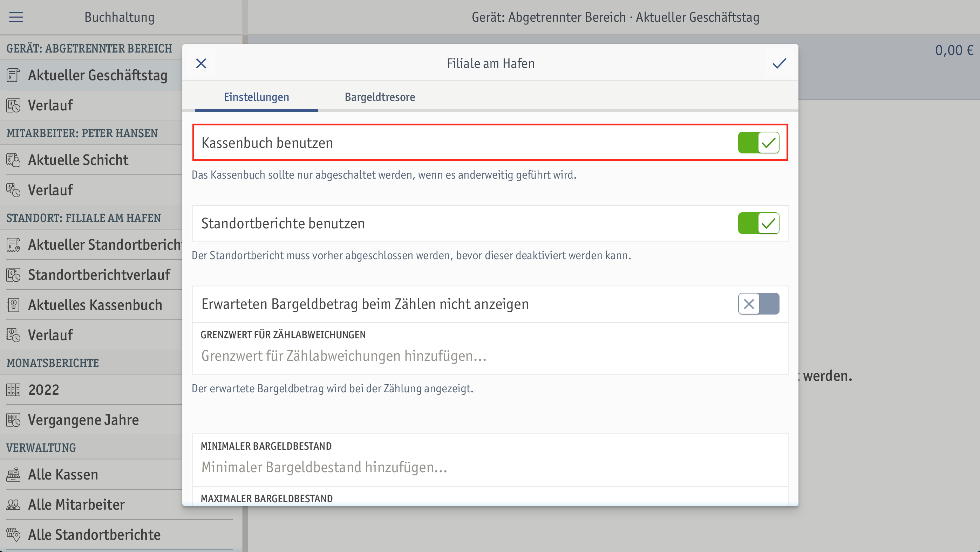This screenshot has width=980, height=552.
Task: Click the Mitarbeiter: Peter Hansen section header
Action: click(82, 133)
